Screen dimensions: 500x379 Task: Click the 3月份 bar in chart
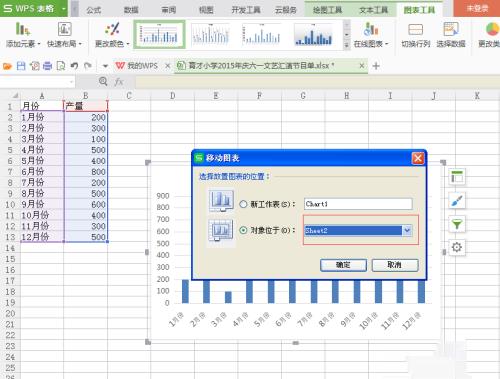(228, 297)
